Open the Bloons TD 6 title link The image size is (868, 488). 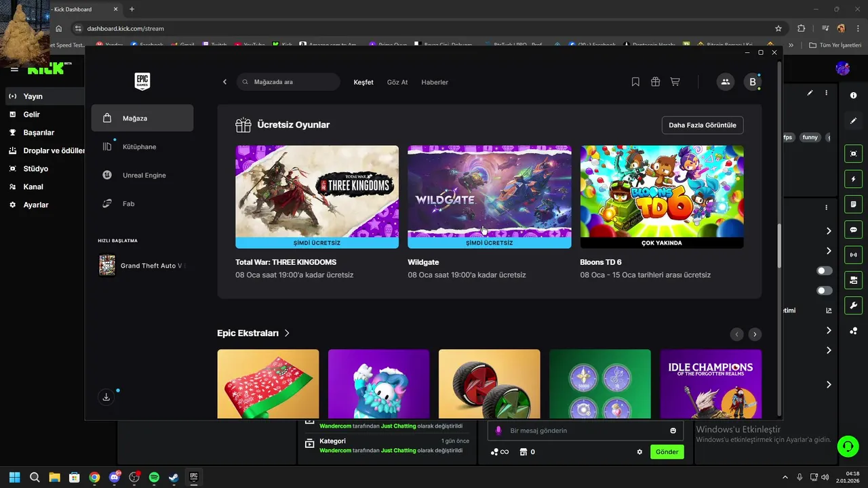point(601,262)
